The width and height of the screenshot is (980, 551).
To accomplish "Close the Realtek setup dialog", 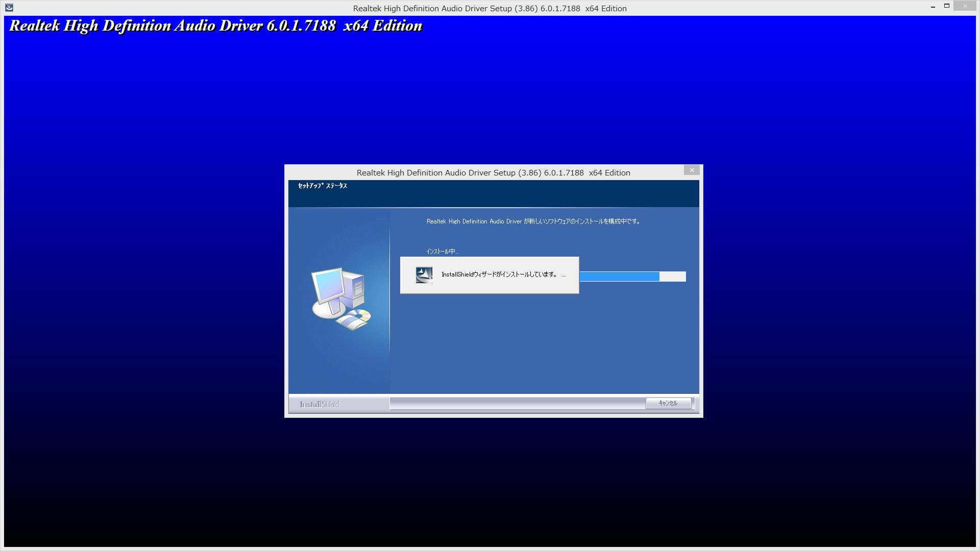I will point(692,170).
